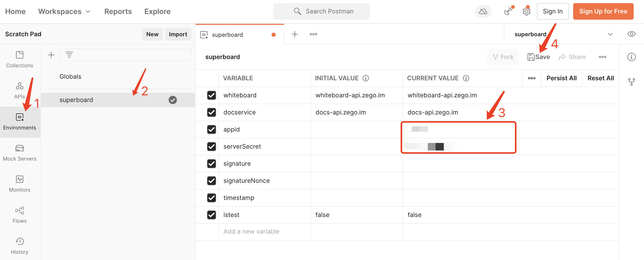644x260 pixels.
Task: Click the istest initial value false
Action: point(356,215)
